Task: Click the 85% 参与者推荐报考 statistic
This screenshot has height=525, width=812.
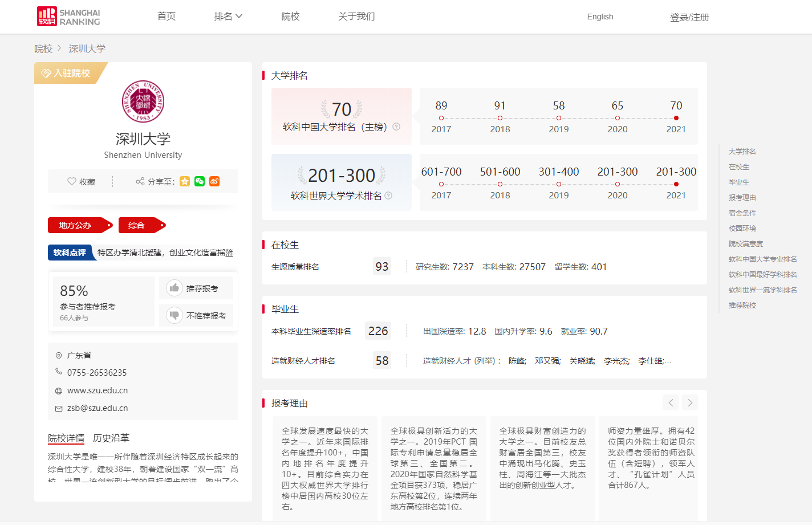Action: [x=104, y=302]
